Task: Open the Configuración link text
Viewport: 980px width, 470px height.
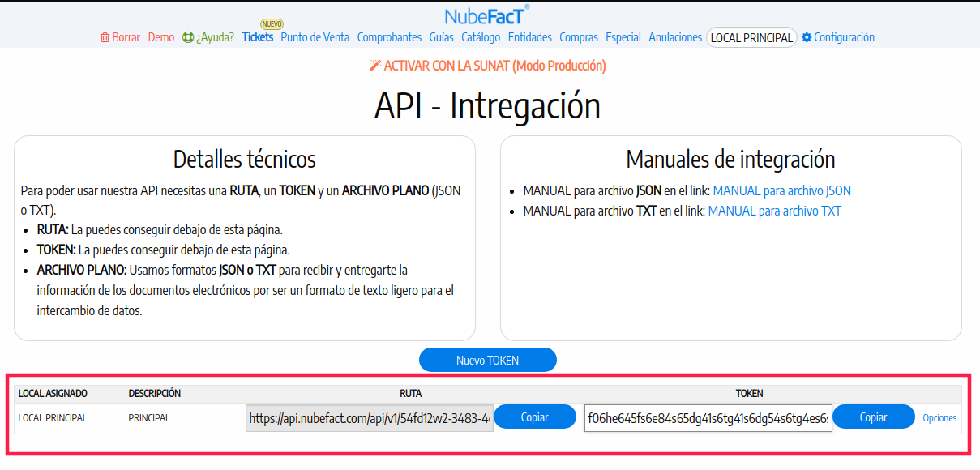Action: 844,37
